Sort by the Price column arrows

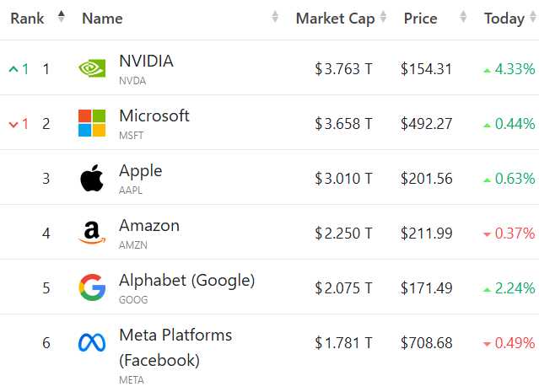point(463,17)
